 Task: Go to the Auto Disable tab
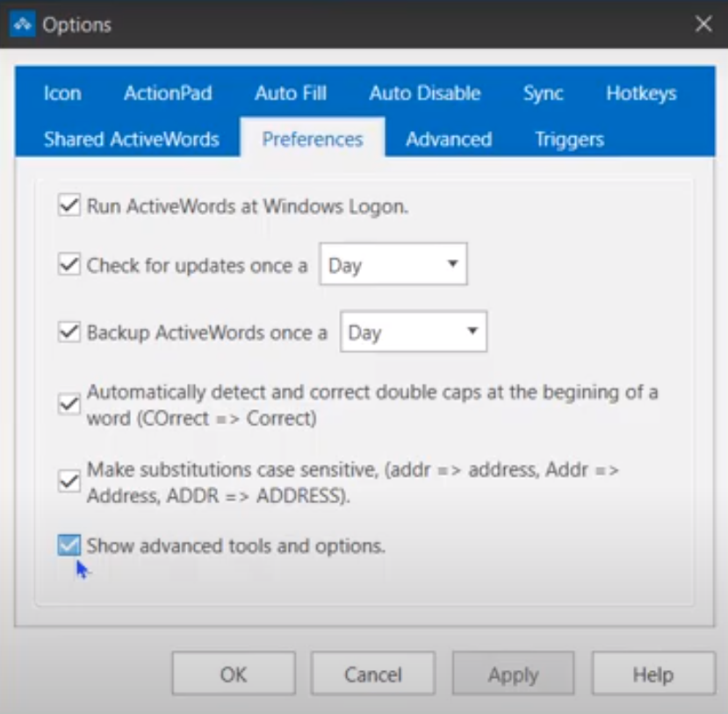[x=425, y=93]
